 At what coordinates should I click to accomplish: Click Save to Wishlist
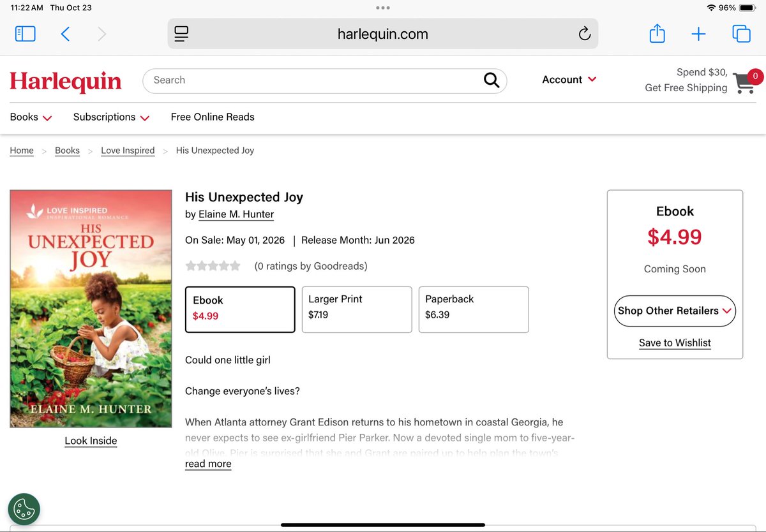(675, 343)
